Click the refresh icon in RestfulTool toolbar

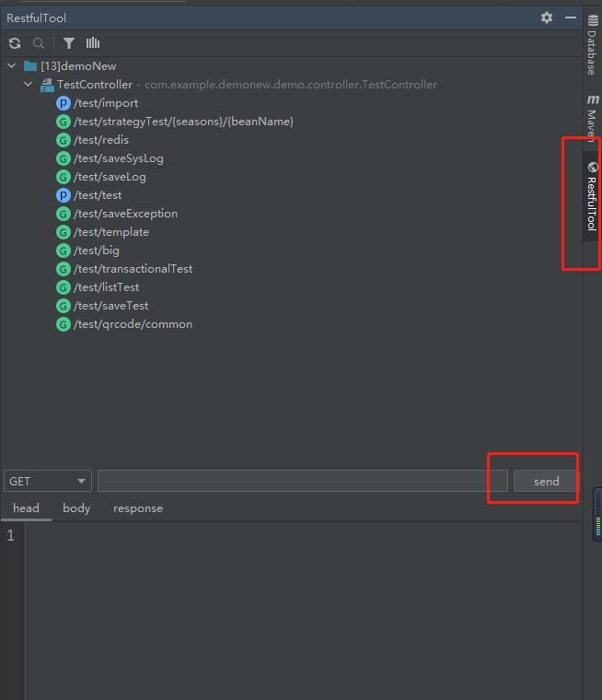[15, 43]
